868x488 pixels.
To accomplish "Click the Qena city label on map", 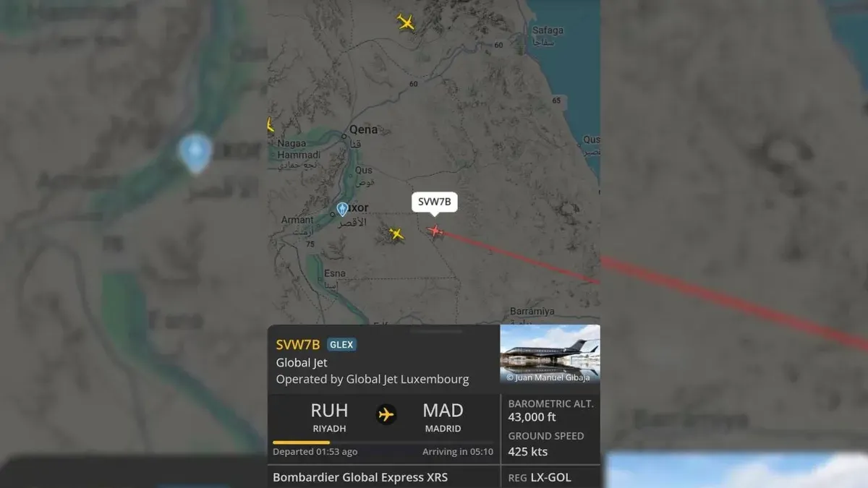I will pos(363,129).
